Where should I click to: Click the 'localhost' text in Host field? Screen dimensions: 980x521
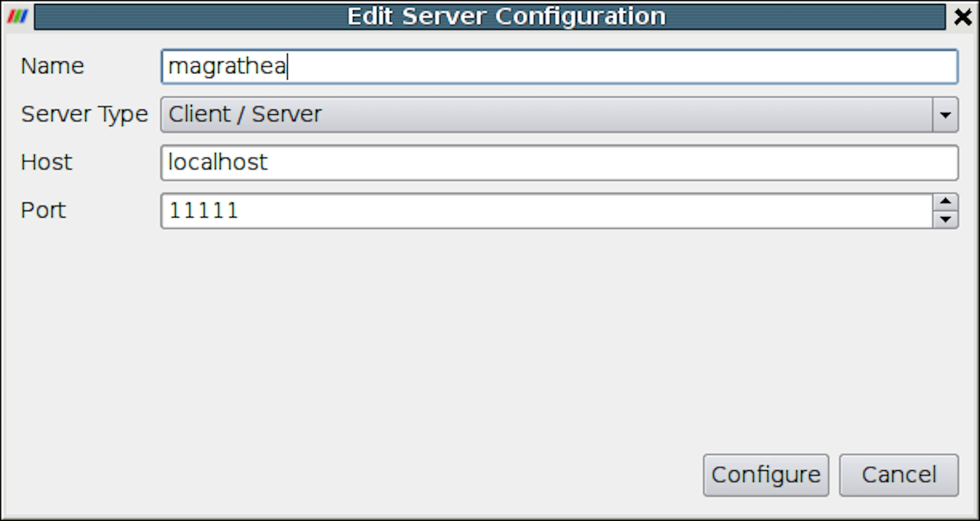pos(217,162)
